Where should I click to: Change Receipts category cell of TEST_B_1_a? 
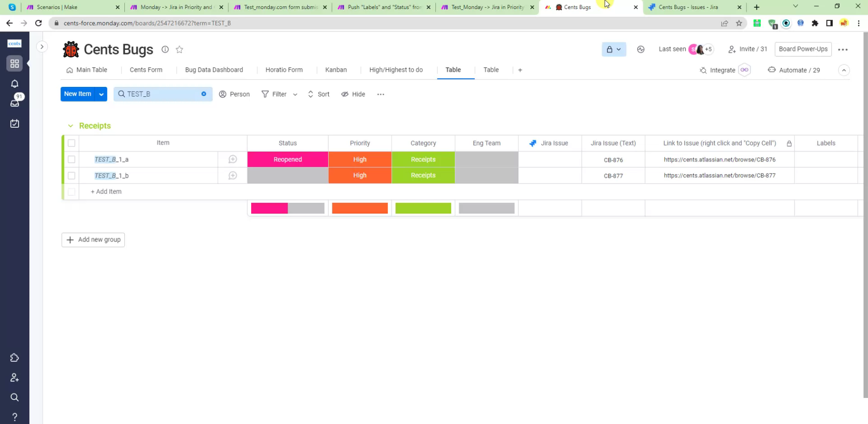click(423, 159)
